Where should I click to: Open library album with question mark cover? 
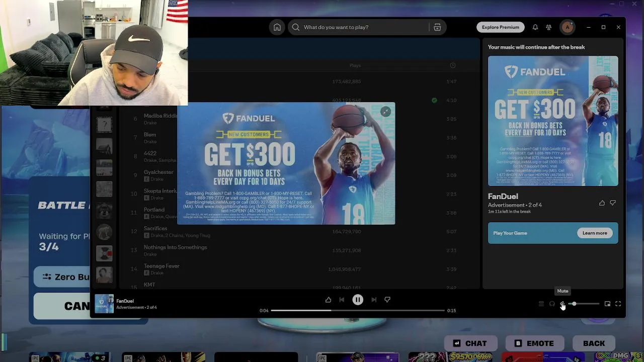[104, 125]
